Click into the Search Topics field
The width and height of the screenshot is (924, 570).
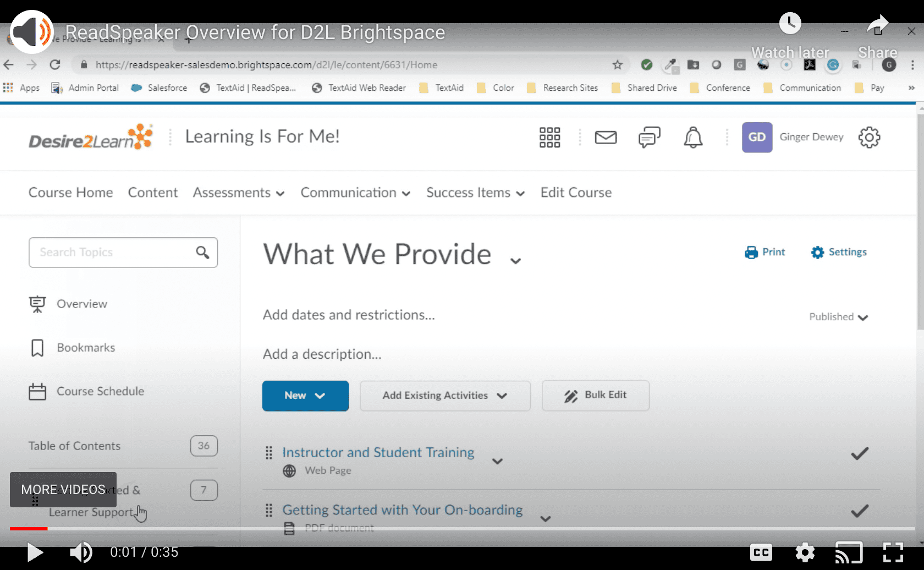click(x=110, y=253)
